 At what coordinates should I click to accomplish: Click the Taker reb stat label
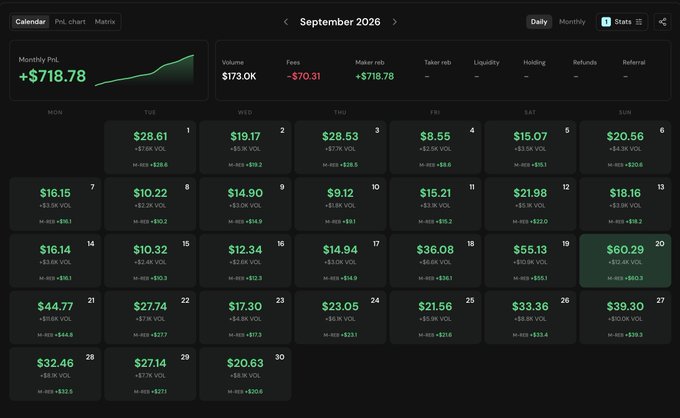coord(438,62)
